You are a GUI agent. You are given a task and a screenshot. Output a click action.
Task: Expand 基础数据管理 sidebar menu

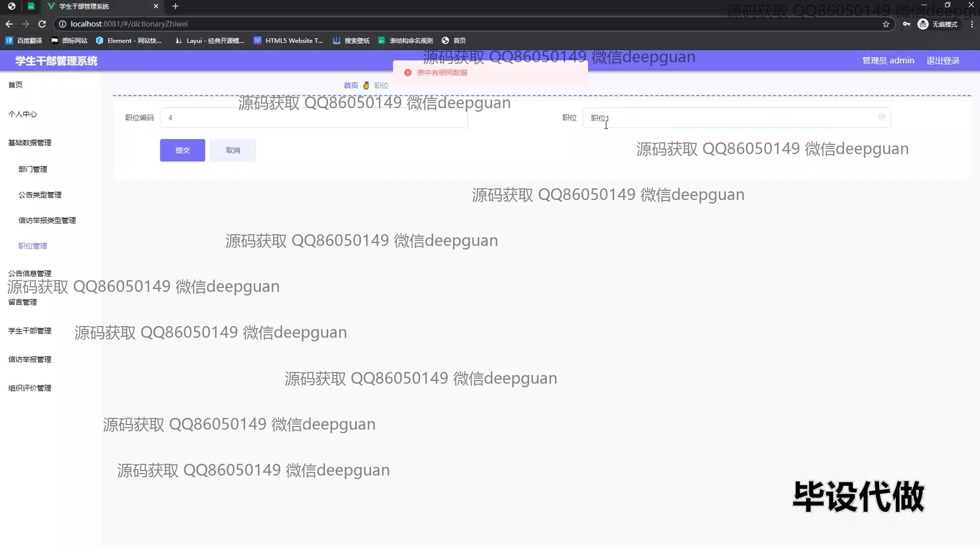pos(30,143)
